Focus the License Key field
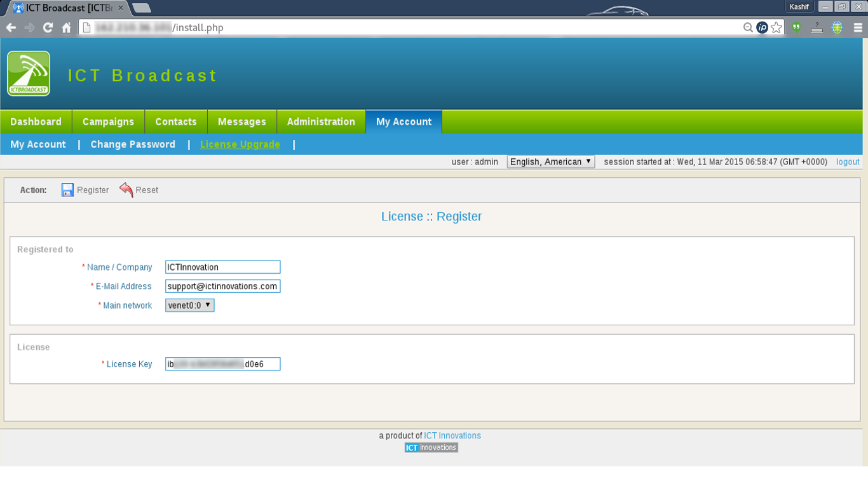The width and height of the screenshot is (868, 488). tap(222, 364)
